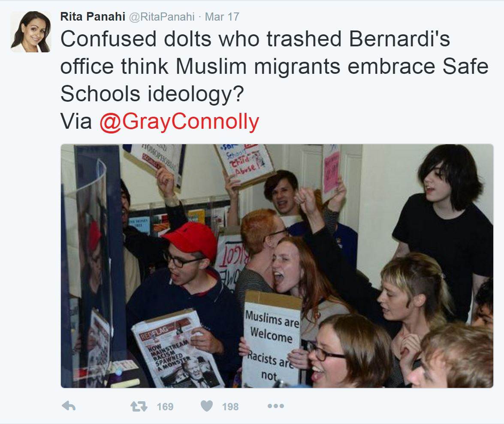Click the pink sign near the door
The width and height of the screenshot is (504, 424).
[332, 172]
